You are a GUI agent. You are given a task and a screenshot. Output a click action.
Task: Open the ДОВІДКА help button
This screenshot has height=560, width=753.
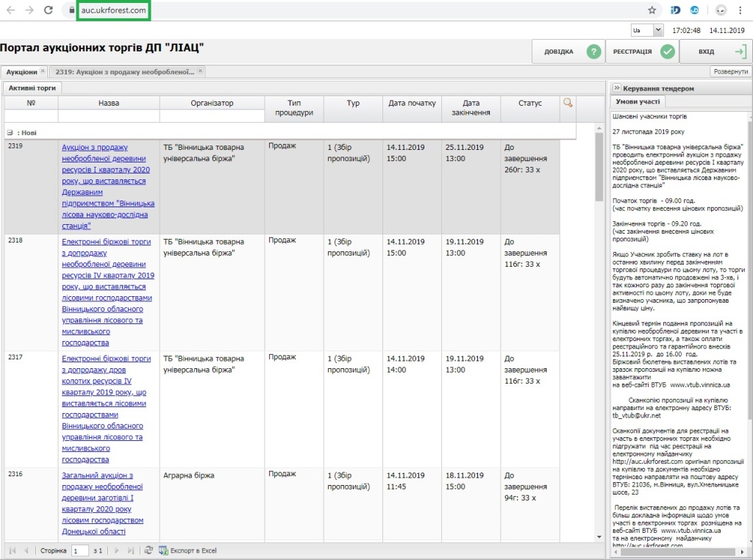point(568,51)
